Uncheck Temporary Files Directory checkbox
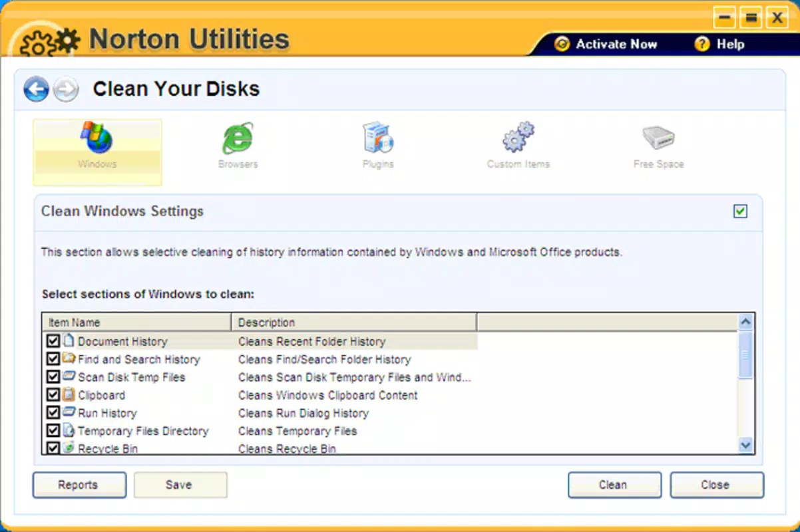The image size is (800, 532). 53,431
